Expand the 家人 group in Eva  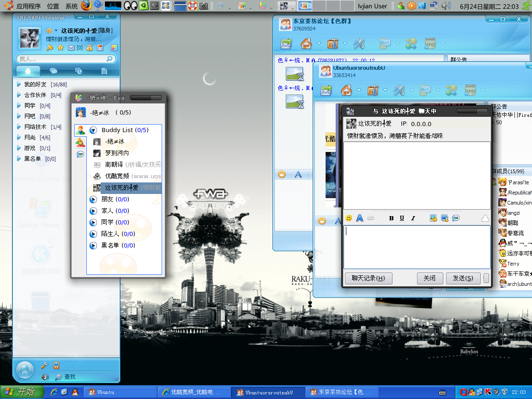93,211
